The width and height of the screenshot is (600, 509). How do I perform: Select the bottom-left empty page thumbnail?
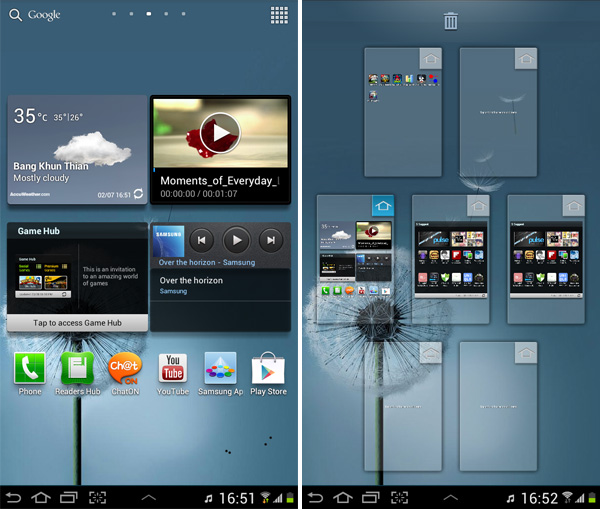coord(403,405)
